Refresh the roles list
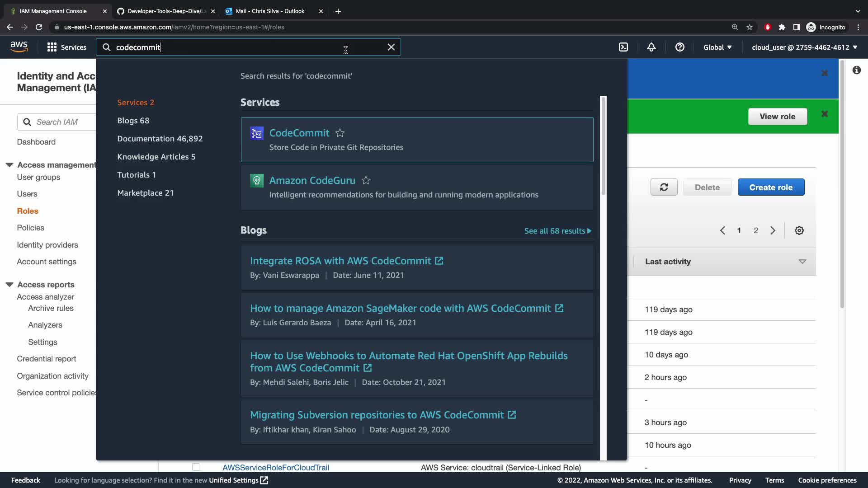 [664, 187]
